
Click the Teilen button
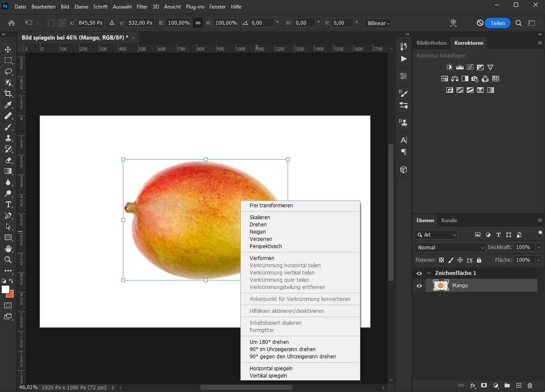(497, 23)
